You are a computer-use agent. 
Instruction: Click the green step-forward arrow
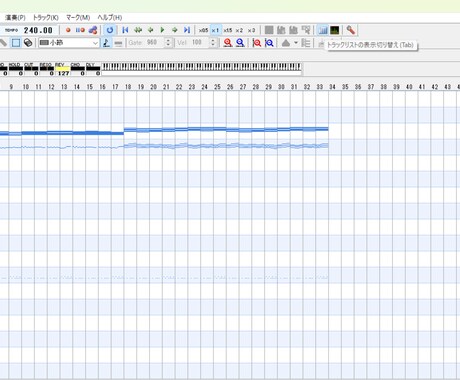(x=174, y=30)
